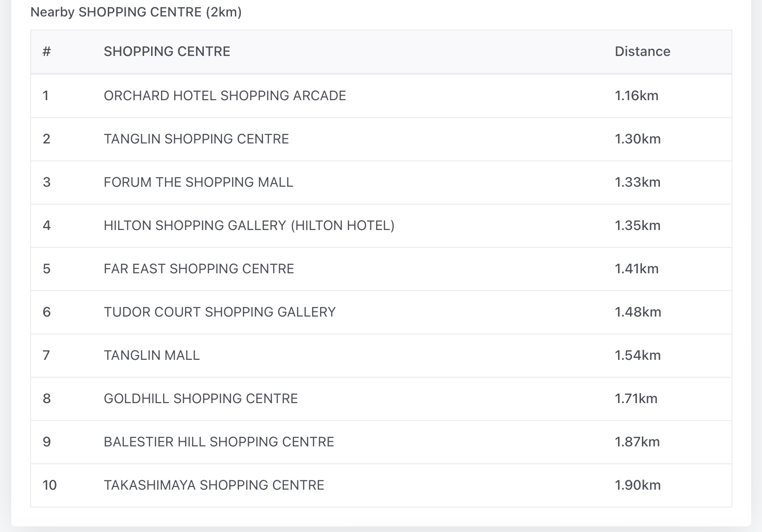Click BALESTIER HILL SHOPPING CENTRE name

tap(219, 442)
